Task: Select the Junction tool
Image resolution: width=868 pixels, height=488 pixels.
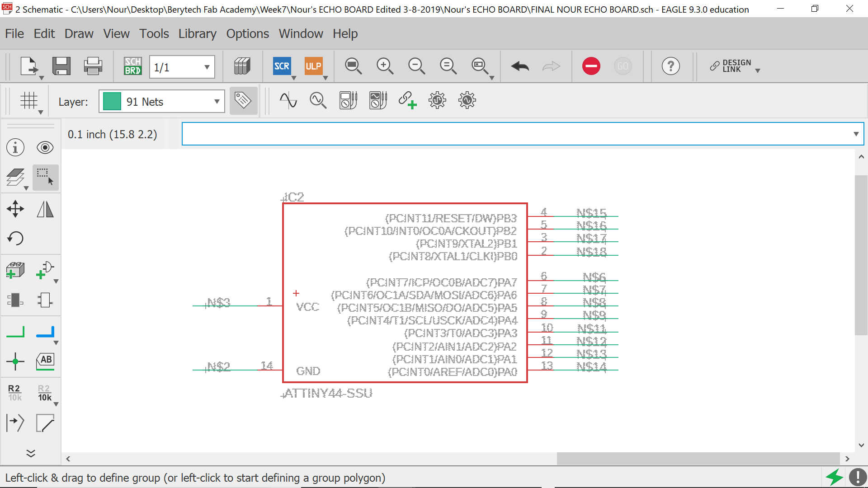Action: (15, 361)
